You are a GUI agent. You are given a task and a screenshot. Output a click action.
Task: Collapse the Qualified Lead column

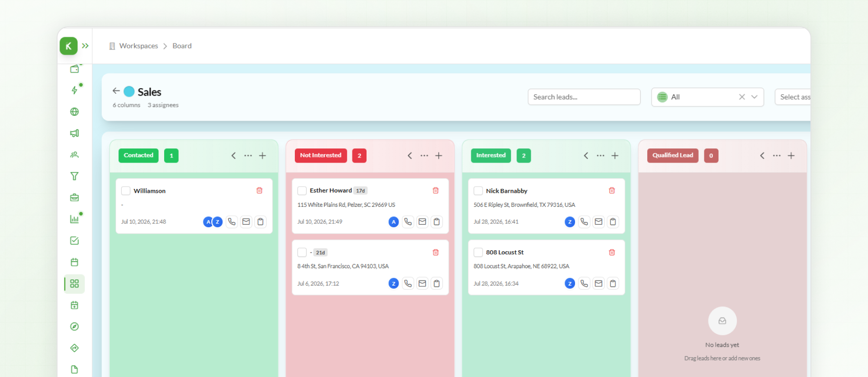point(762,156)
